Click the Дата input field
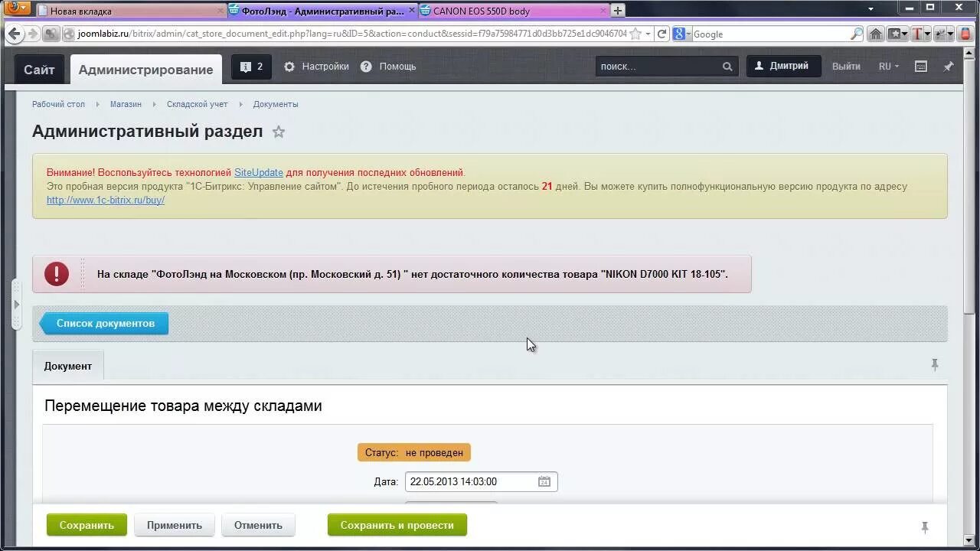Screen dimensions: 980x551 (x=481, y=481)
